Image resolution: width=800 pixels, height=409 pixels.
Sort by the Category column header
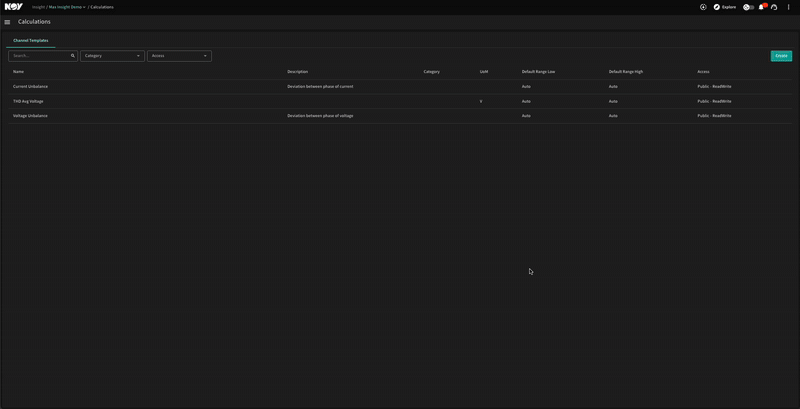(x=432, y=72)
